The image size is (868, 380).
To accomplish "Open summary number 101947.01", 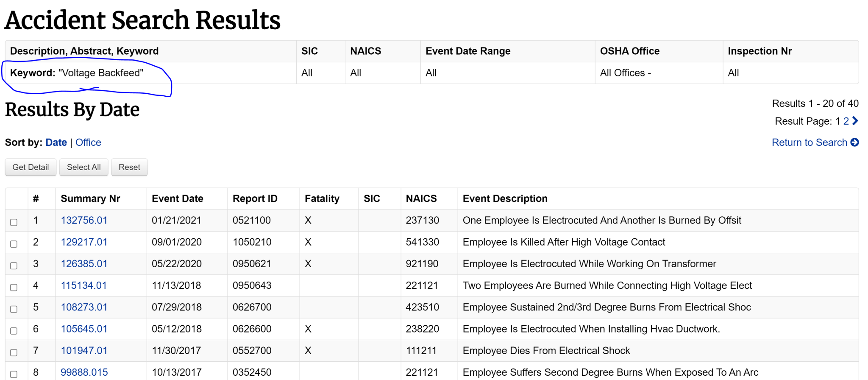I will click(x=84, y=351).
